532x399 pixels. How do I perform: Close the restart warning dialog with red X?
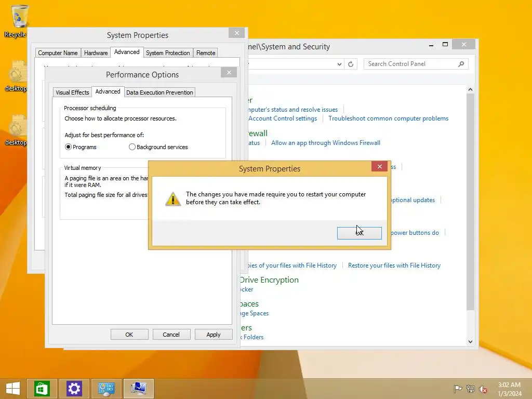pos(379,166)
